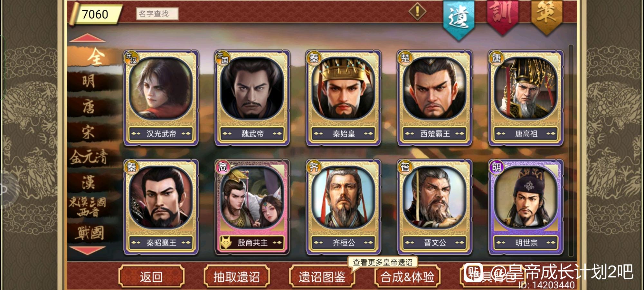Click the fox icon beside 殷商共主
The width and height of the screenshot is (644, 290).
coord(226,242)
